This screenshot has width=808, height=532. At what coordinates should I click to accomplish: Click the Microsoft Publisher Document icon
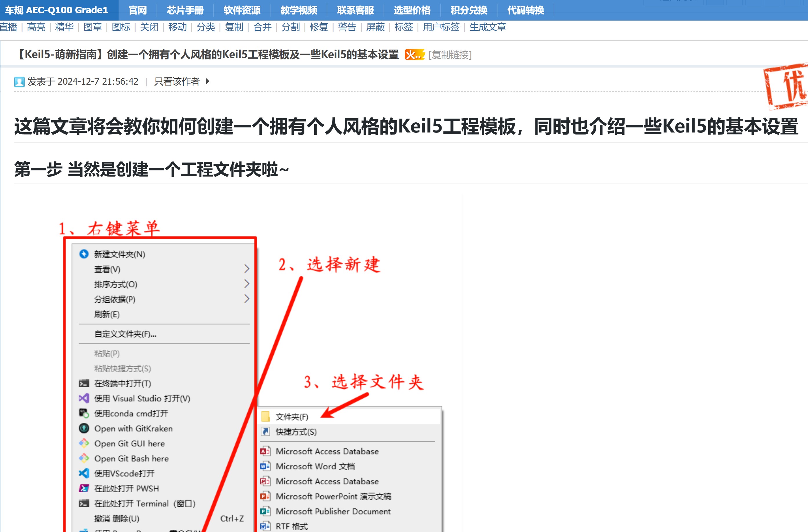coord(265,511)
